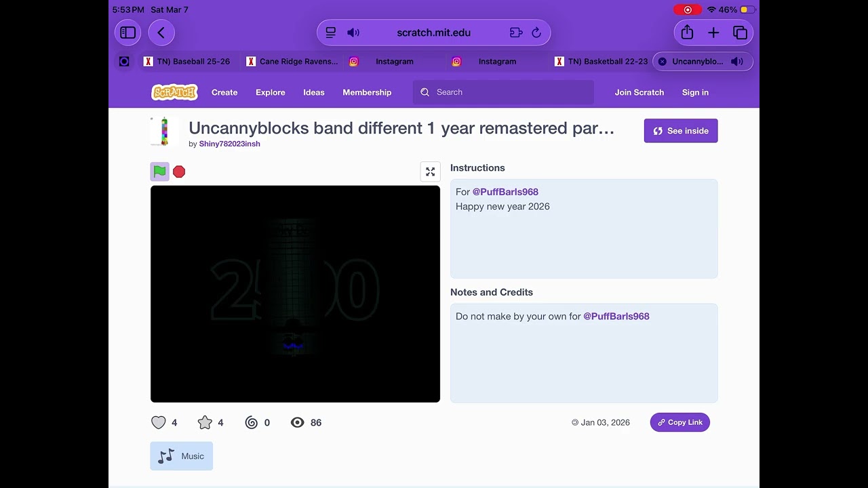Image resolution: width=868 pixels, height=488 pixels.
Task: Click the project title text
Action: (x=401, y=128)
